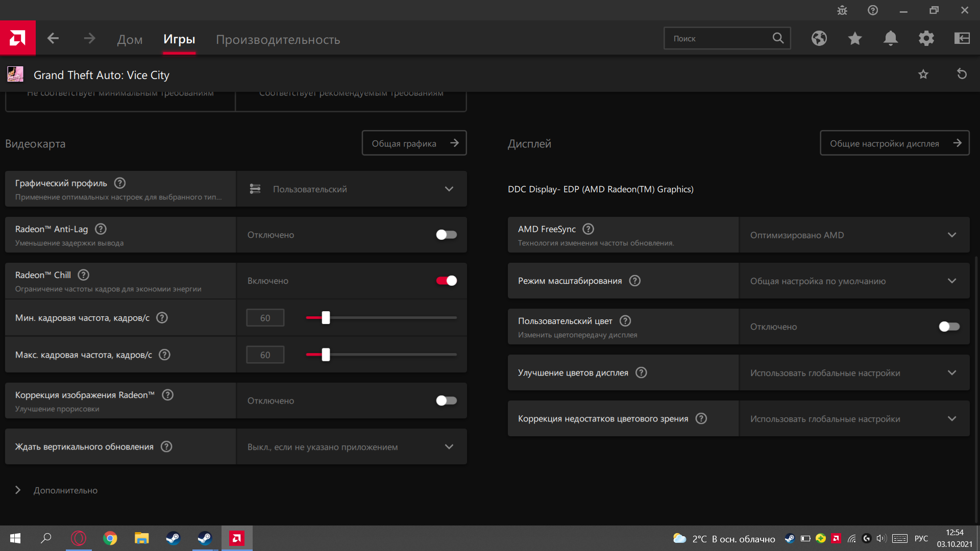
Task: Open favorites star in top toolbar
Action: (855, 38)
